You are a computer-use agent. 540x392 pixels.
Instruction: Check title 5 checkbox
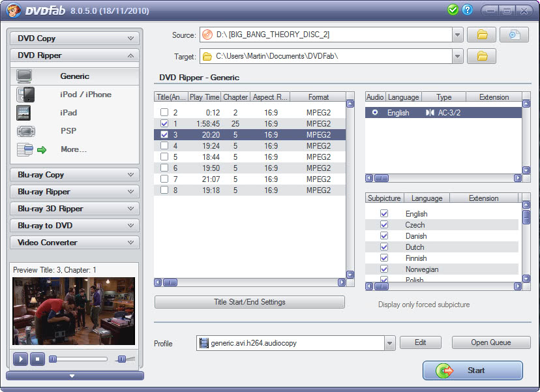(164, 157)
